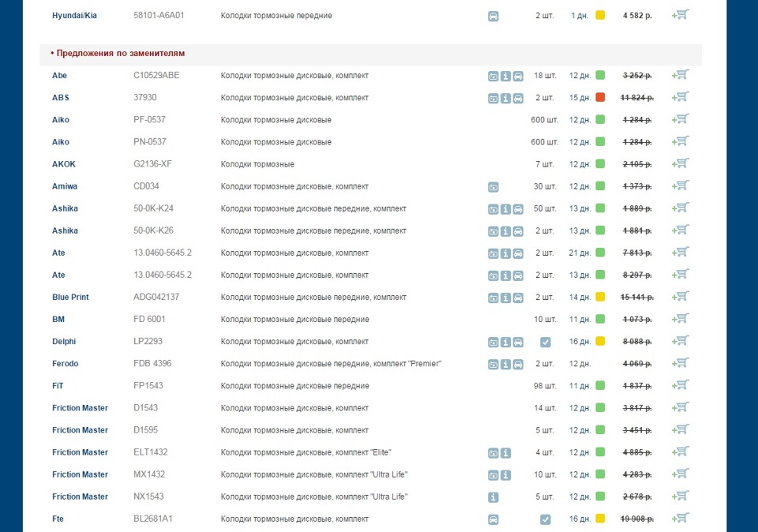Click photo icon in the Amiwa CD034 row

click(x=493, y=187)
